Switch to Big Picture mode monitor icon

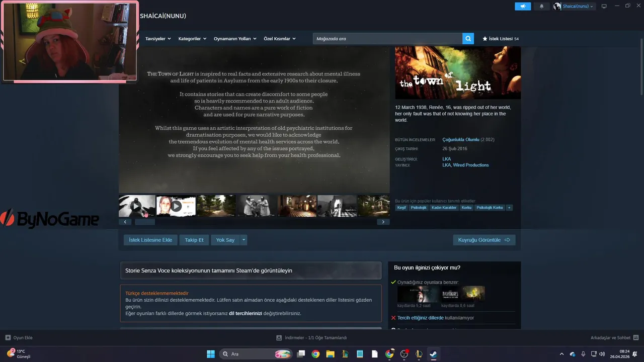[x=604, y=7]
